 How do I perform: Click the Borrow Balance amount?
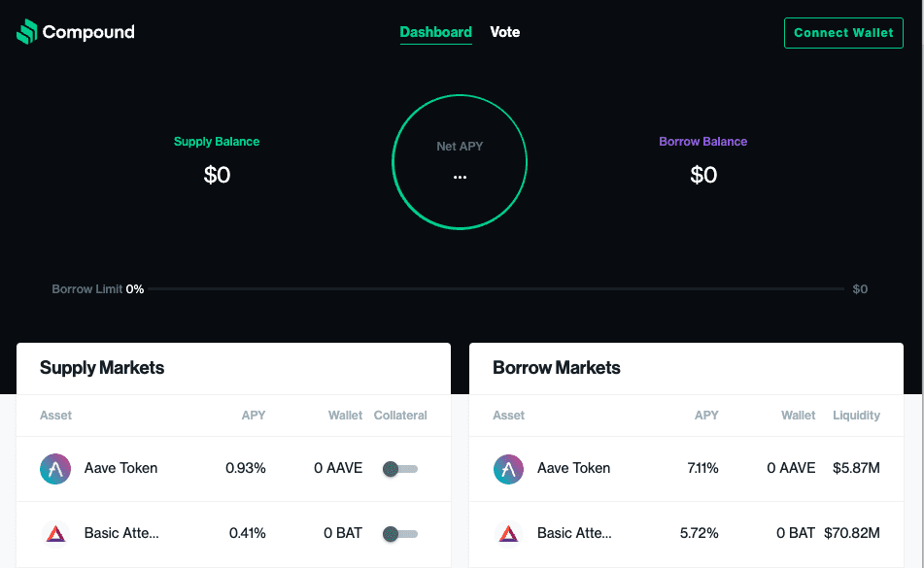[x=703, y=176]
